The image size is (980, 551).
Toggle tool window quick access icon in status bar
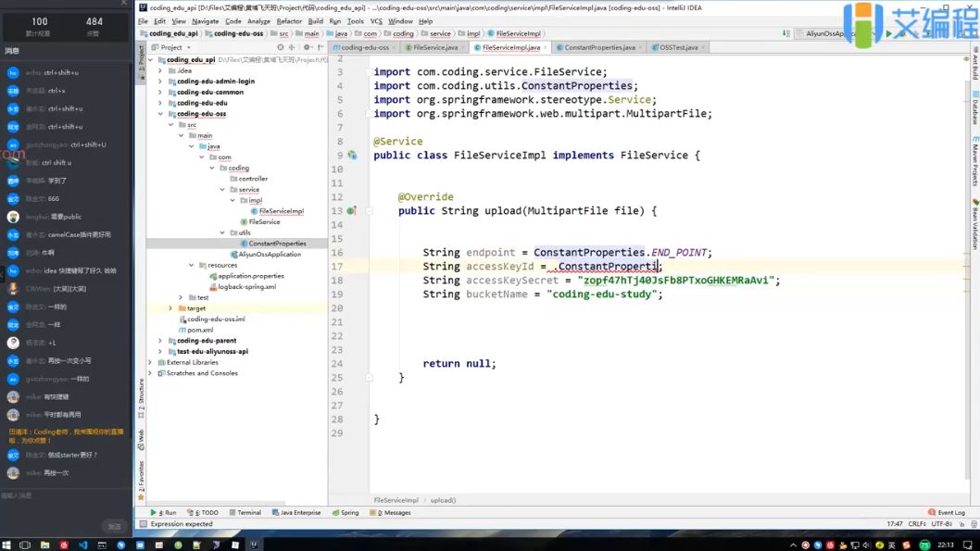(x=144, y=524)
